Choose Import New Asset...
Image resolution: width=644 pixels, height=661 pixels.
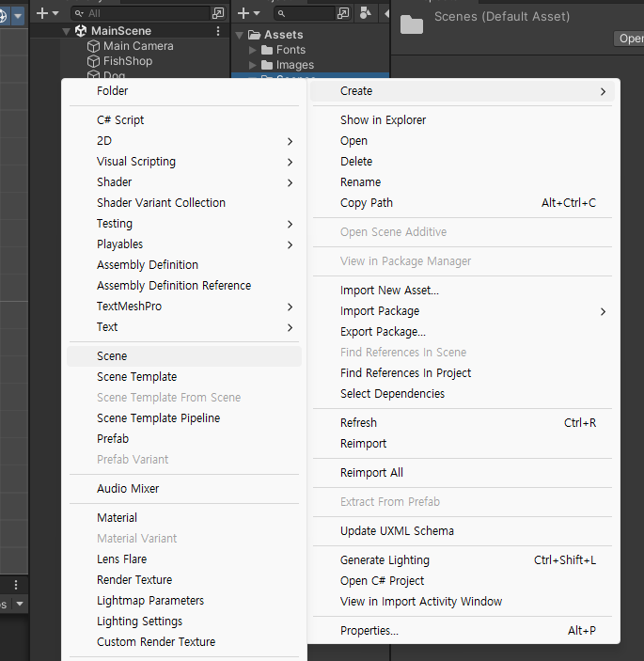click(463, 290)
